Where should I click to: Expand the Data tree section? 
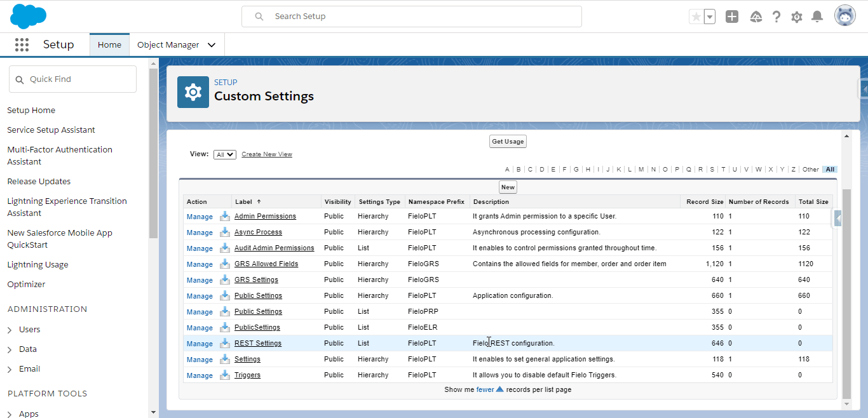point(10,349)
